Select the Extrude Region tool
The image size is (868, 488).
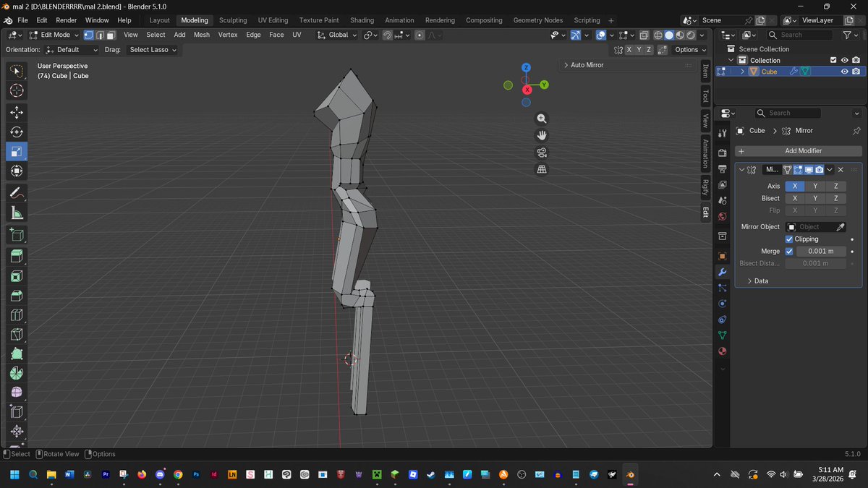[x=17, y=257]
